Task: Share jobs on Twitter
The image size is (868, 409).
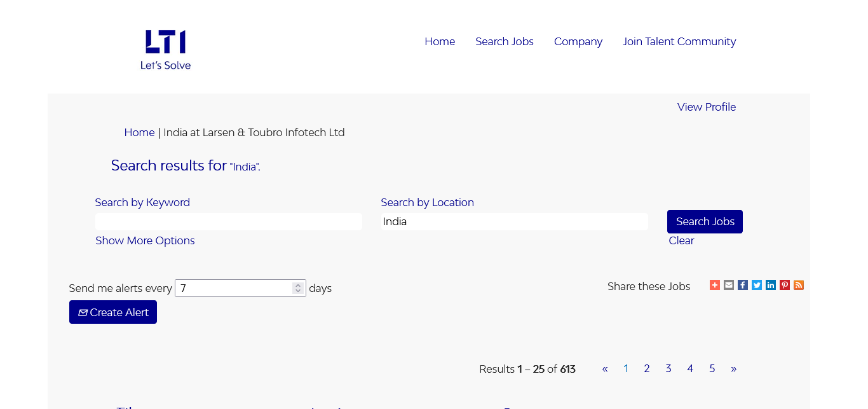Action: (757, 285)
